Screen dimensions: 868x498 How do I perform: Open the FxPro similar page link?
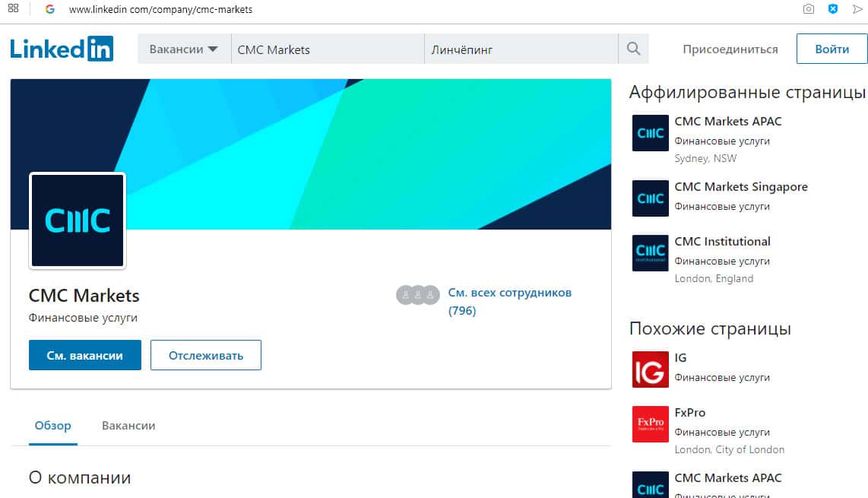point(689,413)
